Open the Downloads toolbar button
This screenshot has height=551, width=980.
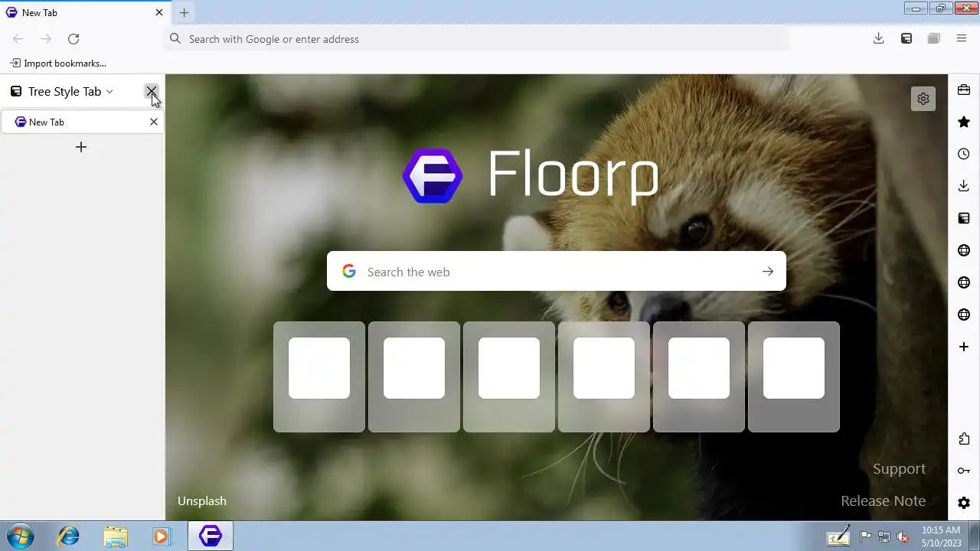(879, 38)
